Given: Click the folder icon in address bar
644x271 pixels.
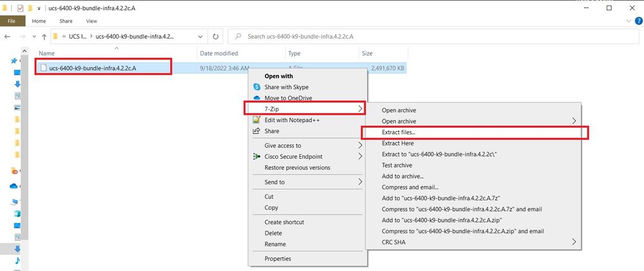Looking at the screenshot, I should (55, 37).
